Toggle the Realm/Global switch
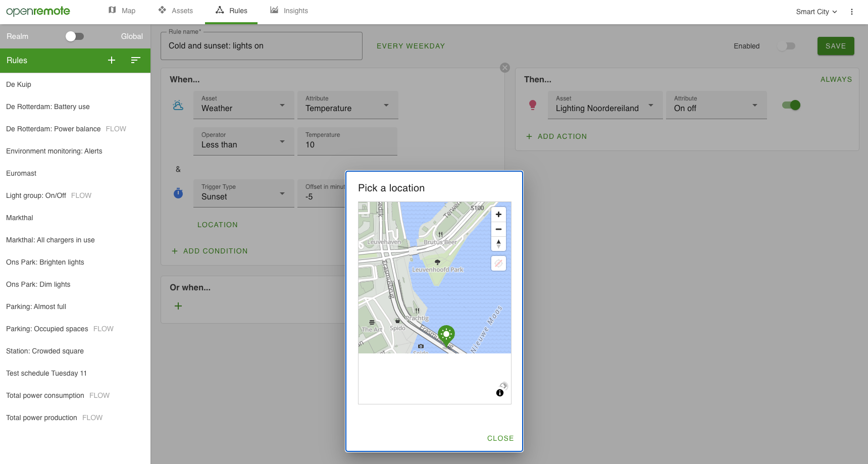The image size is (868, 464). point(75,36)
